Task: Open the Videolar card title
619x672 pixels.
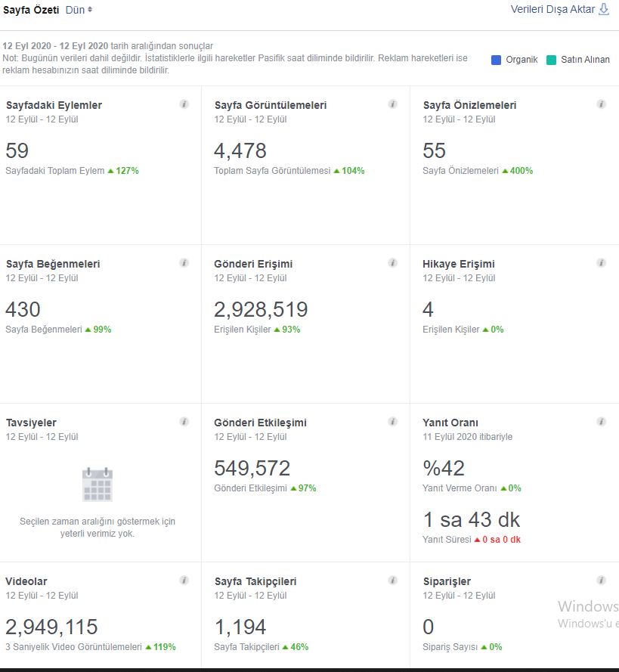Action: point(26,581)
